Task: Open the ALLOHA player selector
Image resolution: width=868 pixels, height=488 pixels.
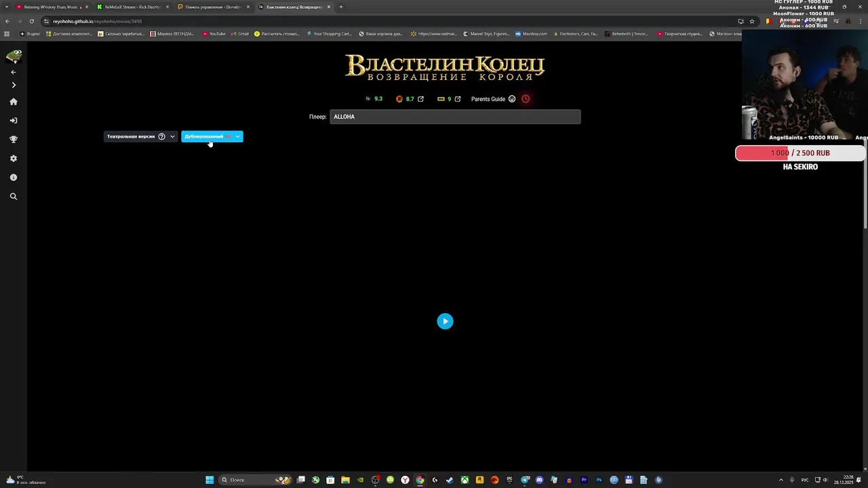Action: point(455,117)
